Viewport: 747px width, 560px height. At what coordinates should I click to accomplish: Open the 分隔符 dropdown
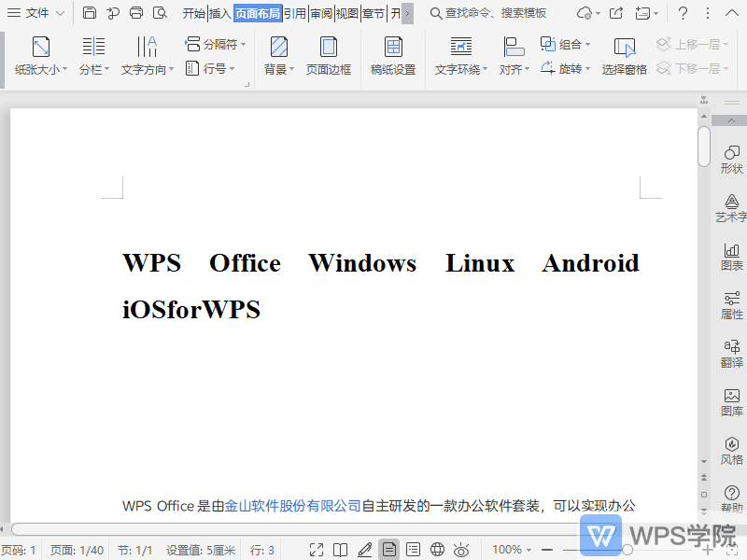click(x=216, y=44)
